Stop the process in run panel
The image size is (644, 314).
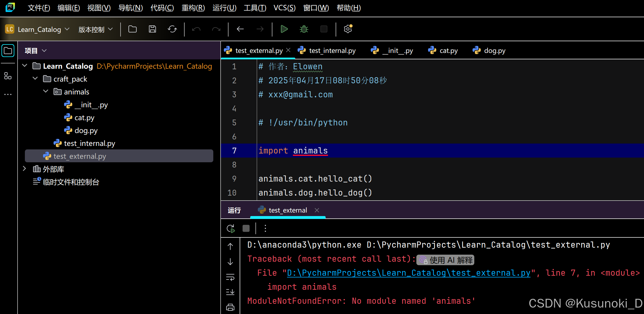point(246,228)
